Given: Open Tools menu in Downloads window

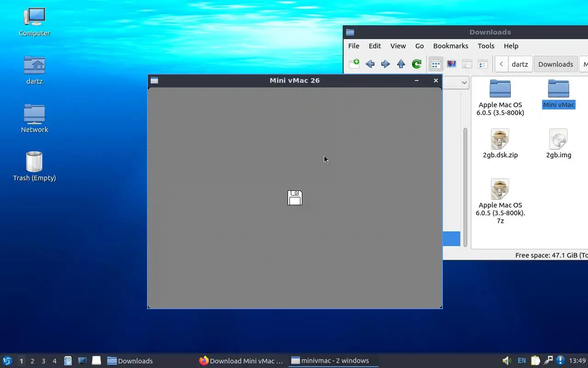Looking at the screenshot, I should pyautogui.click(x=486, y=46).
